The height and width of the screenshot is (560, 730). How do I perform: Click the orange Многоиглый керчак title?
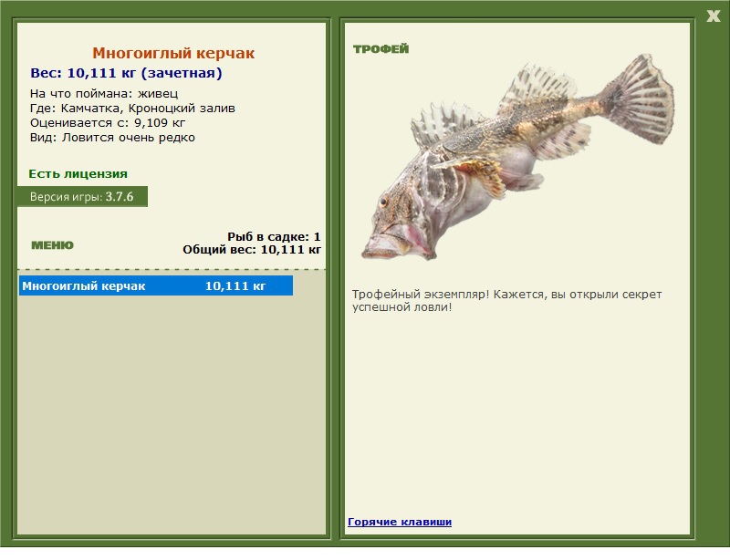point(173,53)
